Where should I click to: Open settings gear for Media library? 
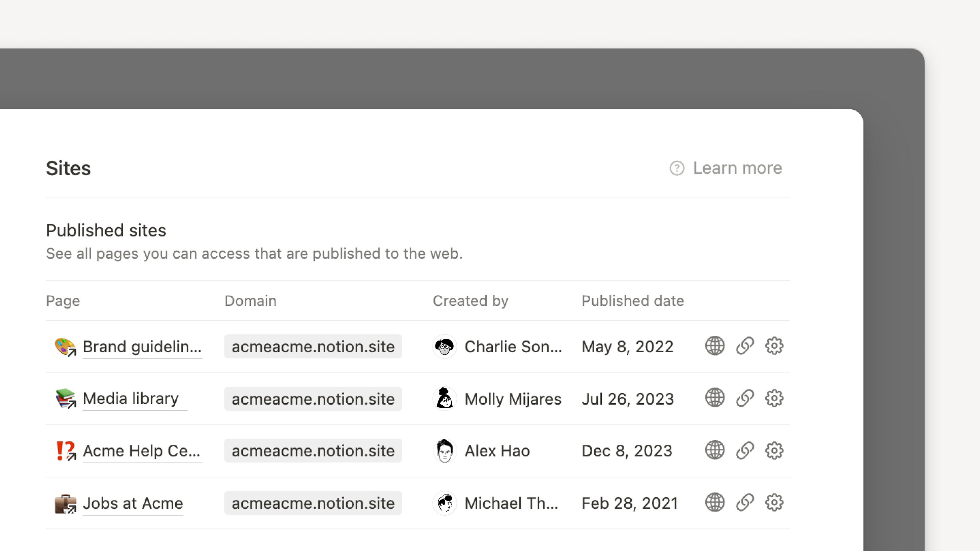pyautogui.click(x=774, y=398)
